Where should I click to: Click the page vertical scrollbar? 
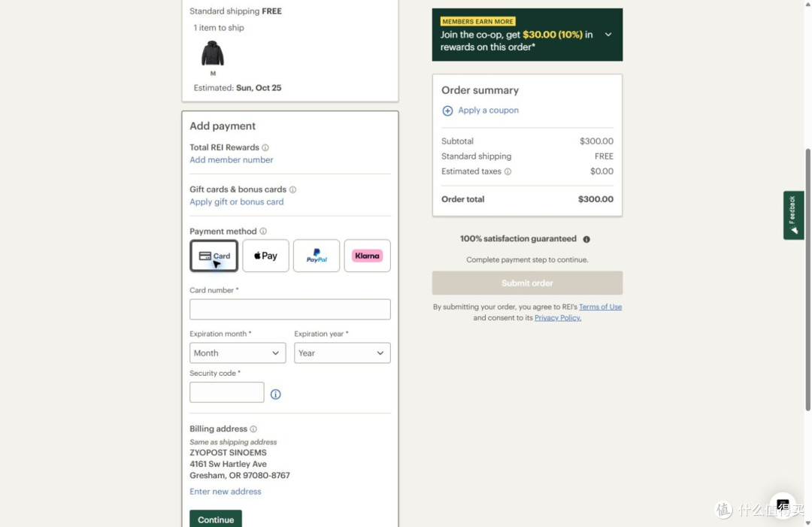coord(807,280)
